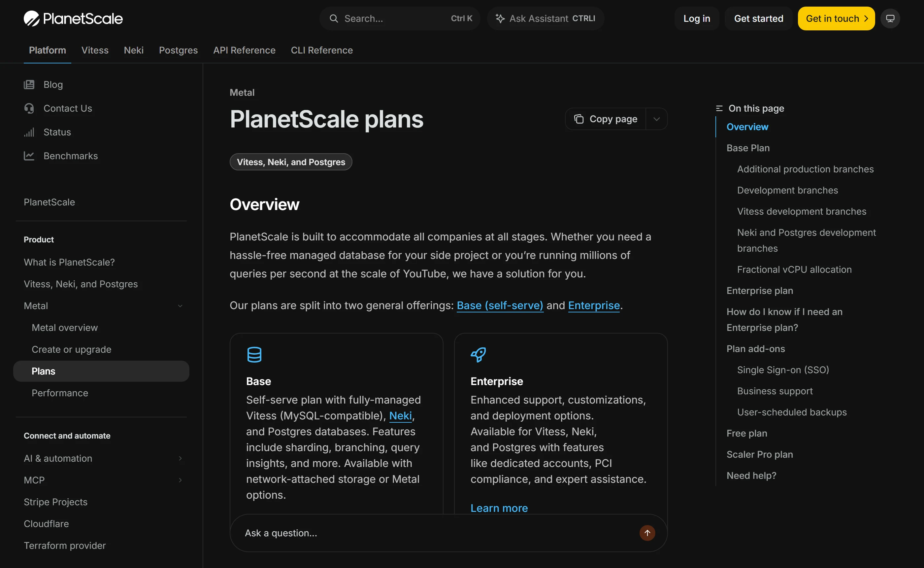Open the Neki link in Base card
Viewport: 924px width, 568px height.
click(x=400, y=415)
